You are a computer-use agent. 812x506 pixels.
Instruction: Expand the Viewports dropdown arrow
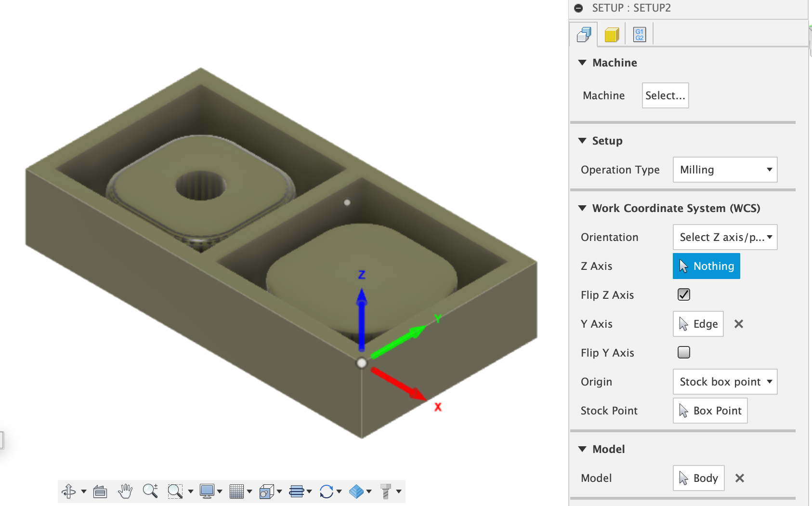pyautogui.click(x=279, y=492)
